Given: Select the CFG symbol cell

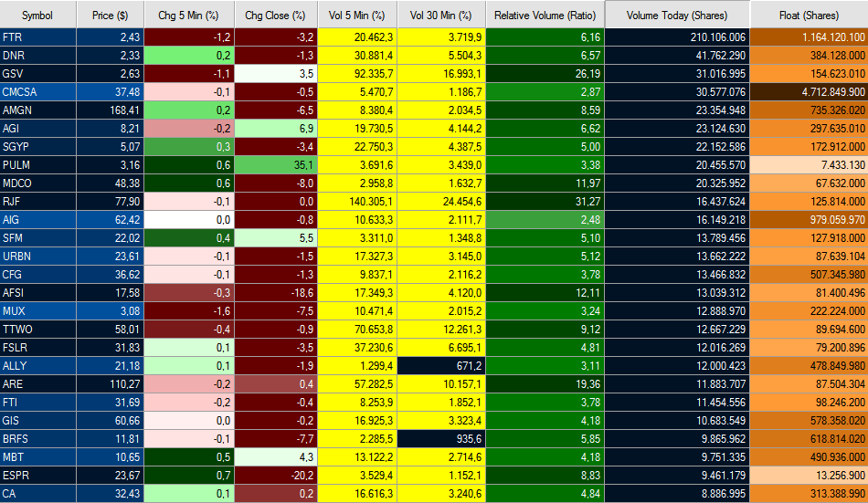Looking at the screenshot, I should (x=38, y=275).
